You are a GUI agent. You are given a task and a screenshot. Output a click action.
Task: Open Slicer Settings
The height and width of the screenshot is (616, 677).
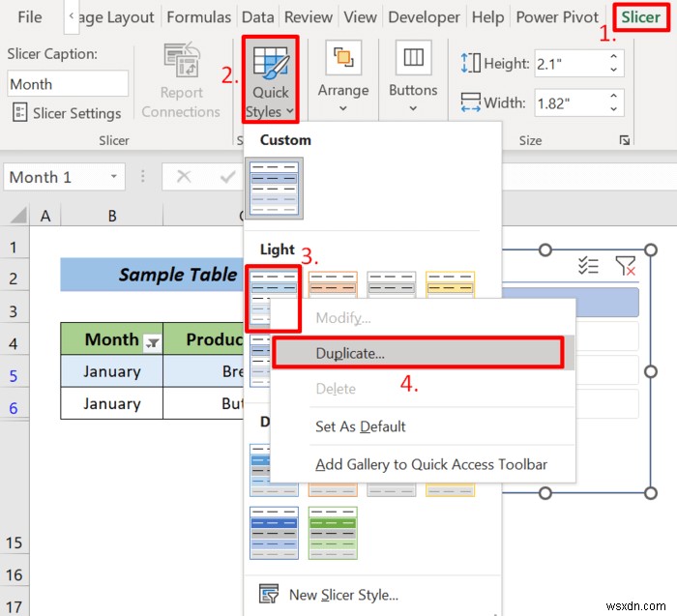point(67,113)
